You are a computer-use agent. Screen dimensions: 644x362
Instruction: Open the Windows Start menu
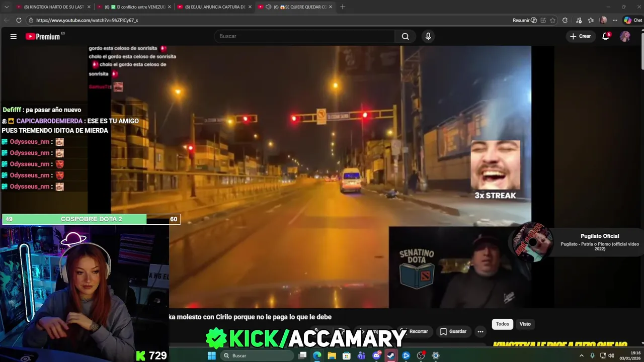click(x=212, y=355)
